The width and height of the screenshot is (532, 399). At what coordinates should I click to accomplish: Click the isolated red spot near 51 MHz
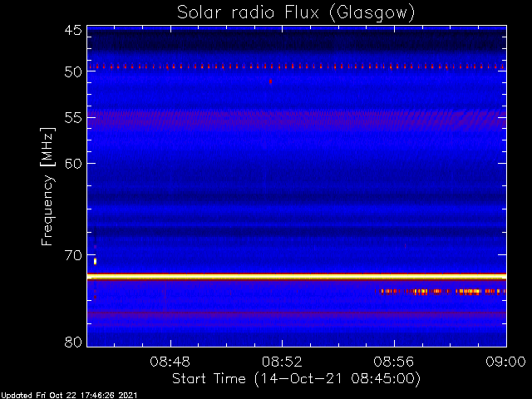[270, 81]
